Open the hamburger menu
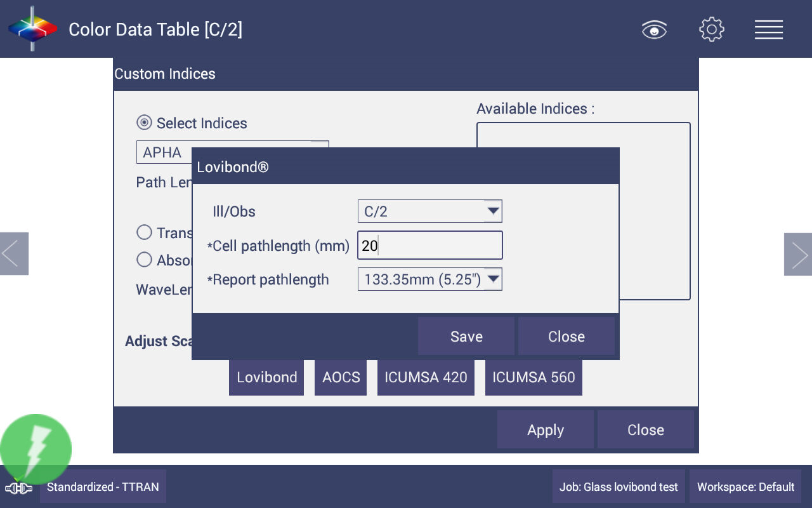812x508 pixels. coord(769,29)
